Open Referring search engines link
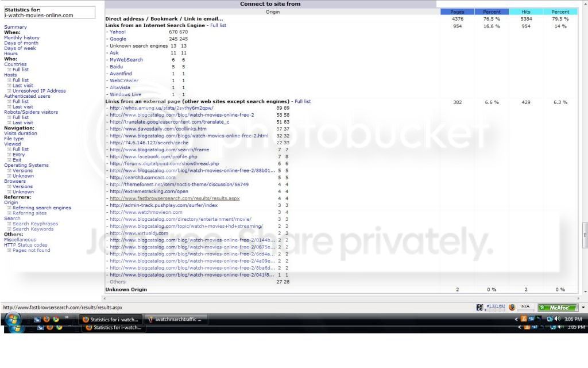Screen dimensions: 588x368 (41, 208)
